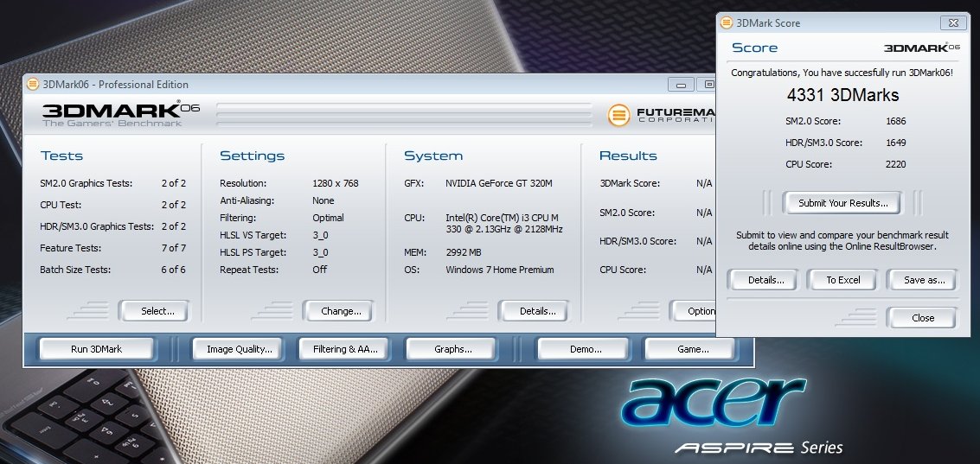Export results To Excel
980x464 pixels.
point(843,280)
